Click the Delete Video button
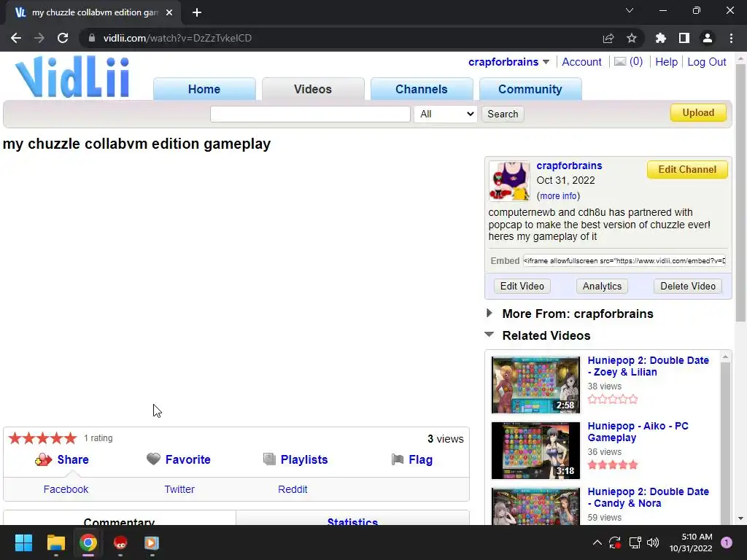 tap(688, 286)
